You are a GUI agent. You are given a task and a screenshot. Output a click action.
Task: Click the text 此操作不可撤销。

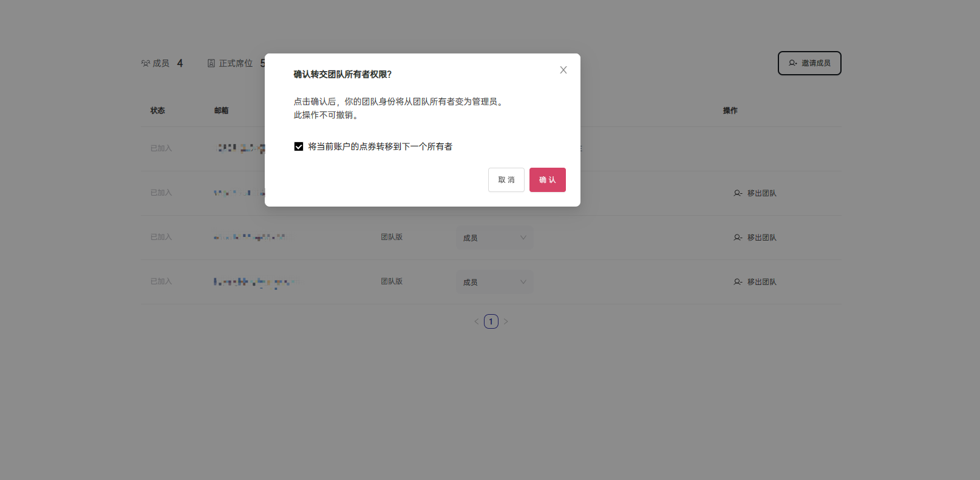327,115
